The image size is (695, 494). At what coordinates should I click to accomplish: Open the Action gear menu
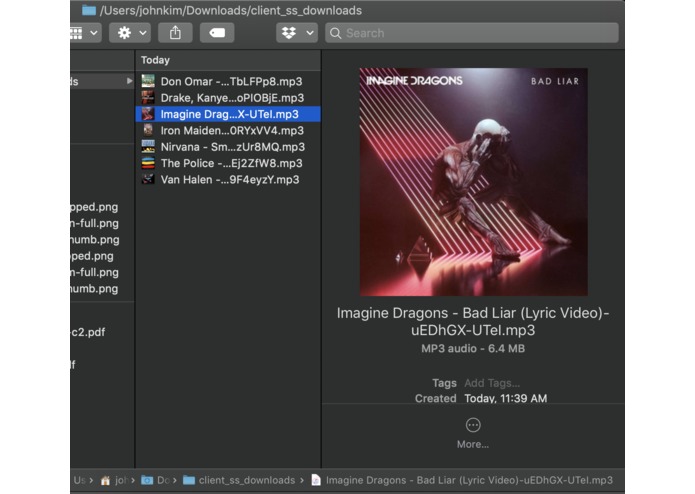click(x=130, y=33)
